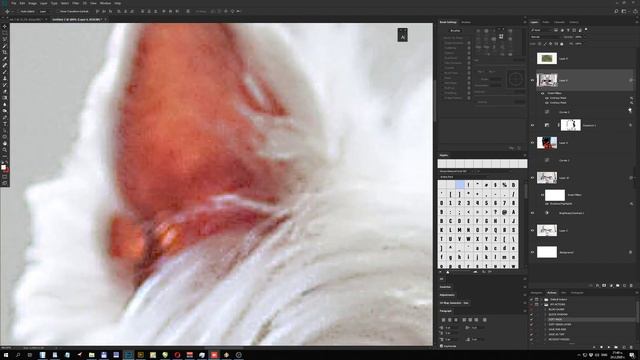Hide the selected layer with the cat thumbnail
The image size is (640, 360).
[532, 80]
